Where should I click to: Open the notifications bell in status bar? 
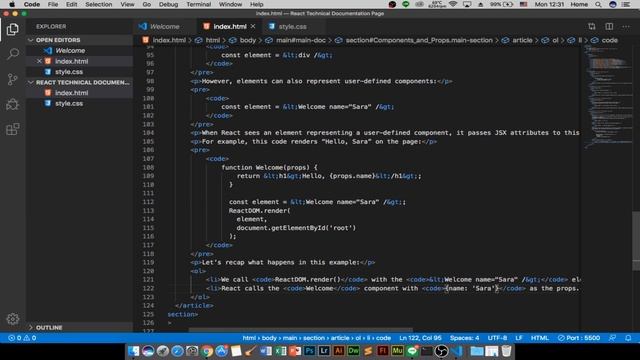(x=628, y=338)
